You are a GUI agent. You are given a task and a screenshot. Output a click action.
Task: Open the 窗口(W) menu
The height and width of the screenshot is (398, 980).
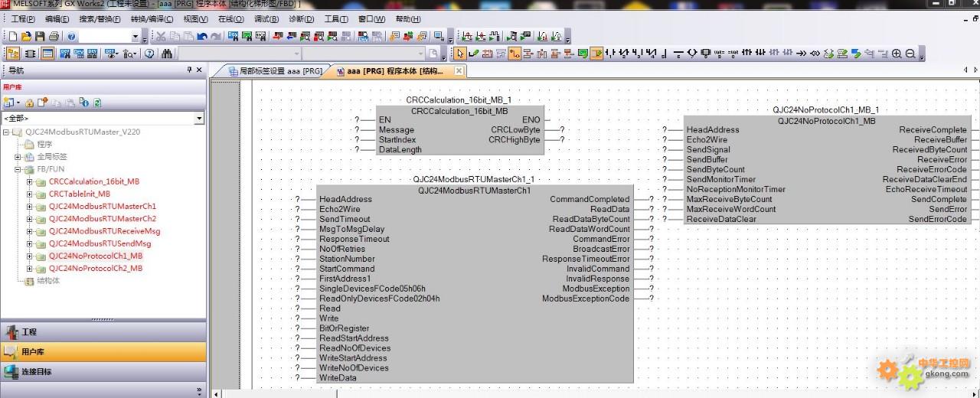pos(372,19)
